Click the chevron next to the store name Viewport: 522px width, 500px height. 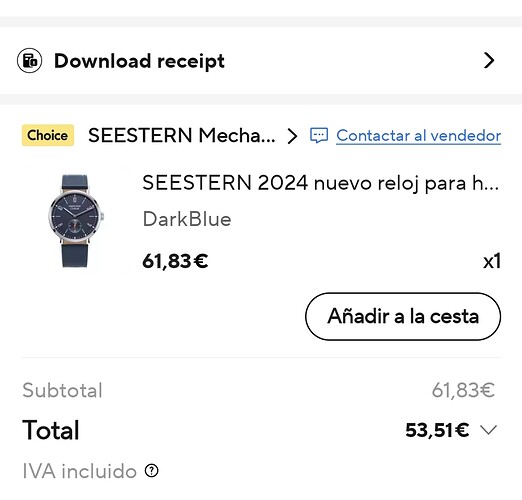click(x=292, y=136)
